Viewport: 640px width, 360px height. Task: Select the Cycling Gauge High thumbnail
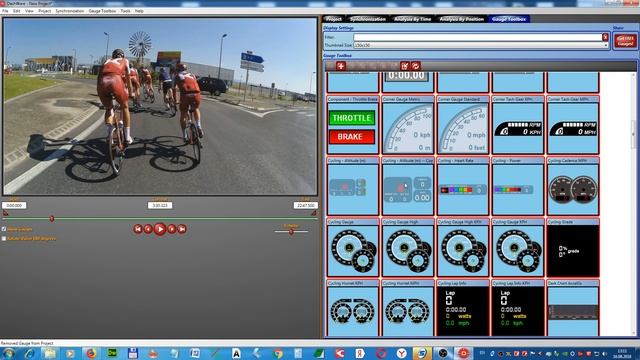[x=408, y=247]
